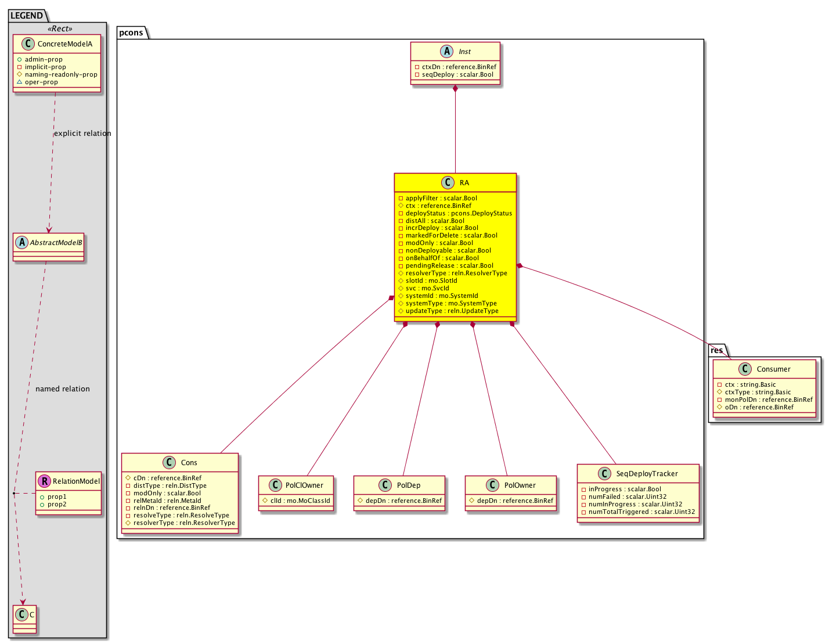
Task: Click the numTotalTriggered attribute in SeqDeployTracker
Action: [x=641, y=512]
